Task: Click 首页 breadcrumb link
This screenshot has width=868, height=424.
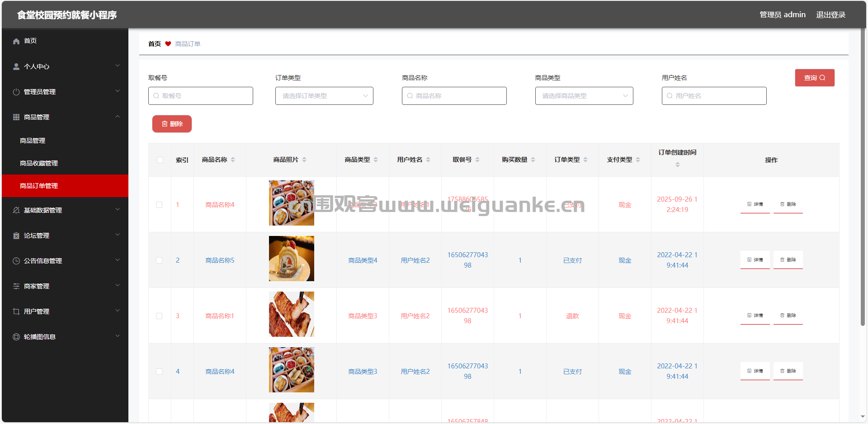Action: coord(155,44)
